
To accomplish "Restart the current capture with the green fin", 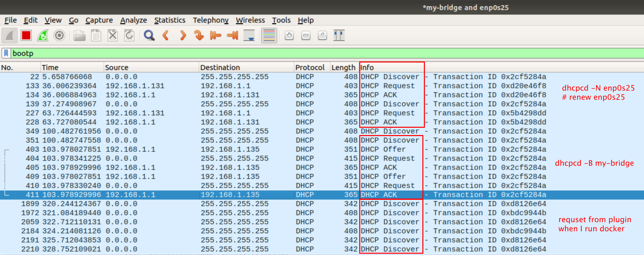I will point(43,36).
